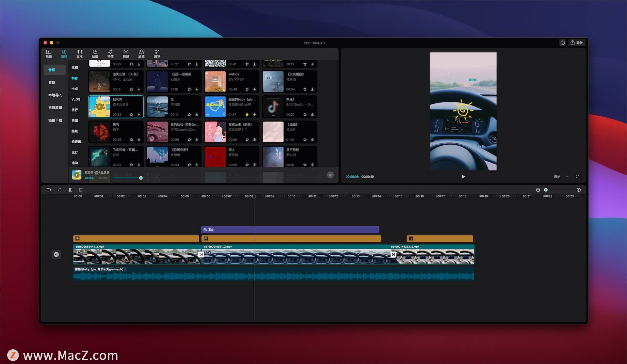Enter fullscreen preview mode
627x364 pixels.
click(x=577, y=177)
